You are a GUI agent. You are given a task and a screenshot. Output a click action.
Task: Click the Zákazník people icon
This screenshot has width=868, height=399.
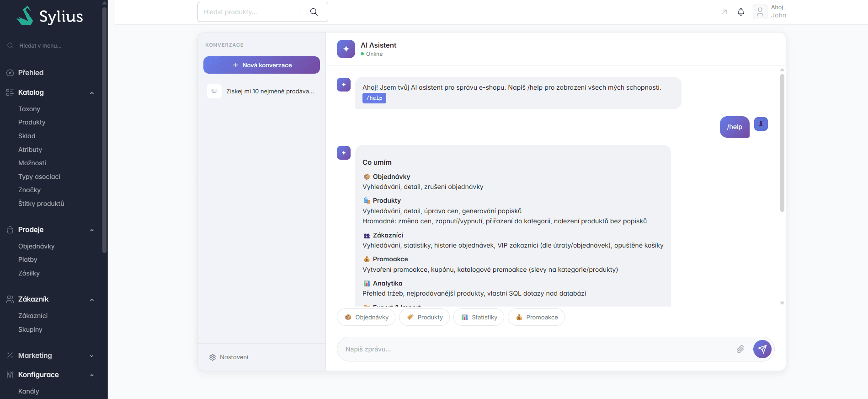click(10, 299)
